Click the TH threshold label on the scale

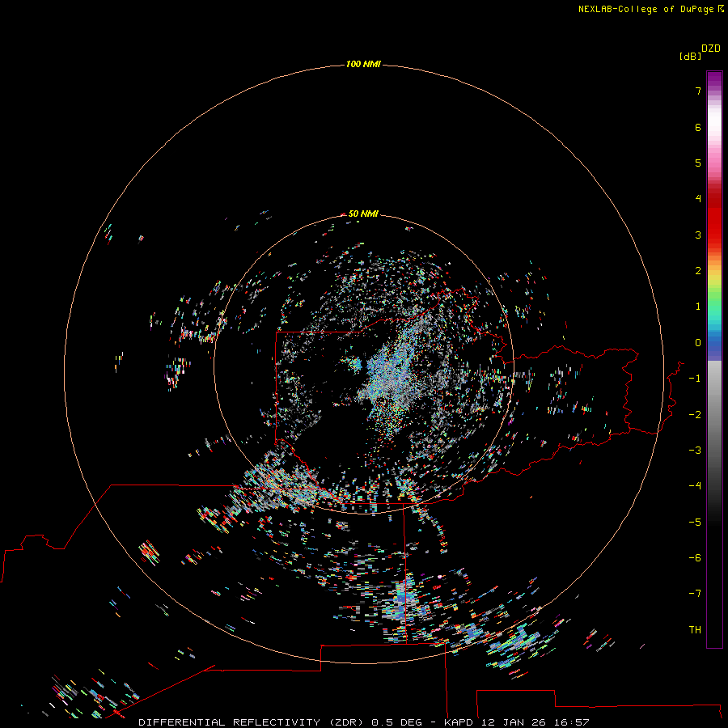[695, 630]
